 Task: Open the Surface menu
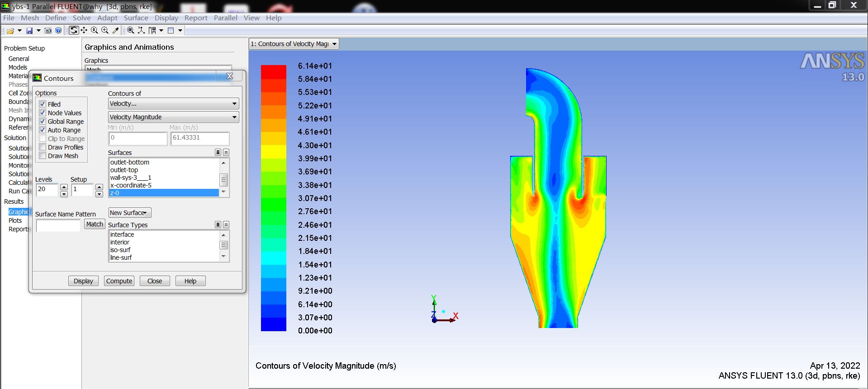point(136,18)
